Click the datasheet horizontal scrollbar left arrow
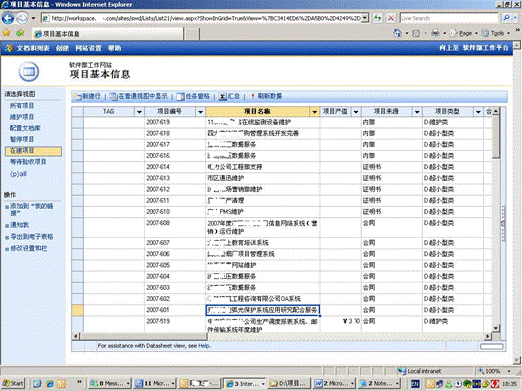 [x=76, y=336]
